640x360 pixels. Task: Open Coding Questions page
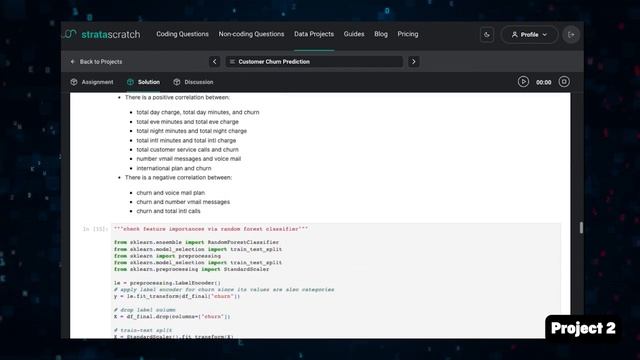point(182,34)
